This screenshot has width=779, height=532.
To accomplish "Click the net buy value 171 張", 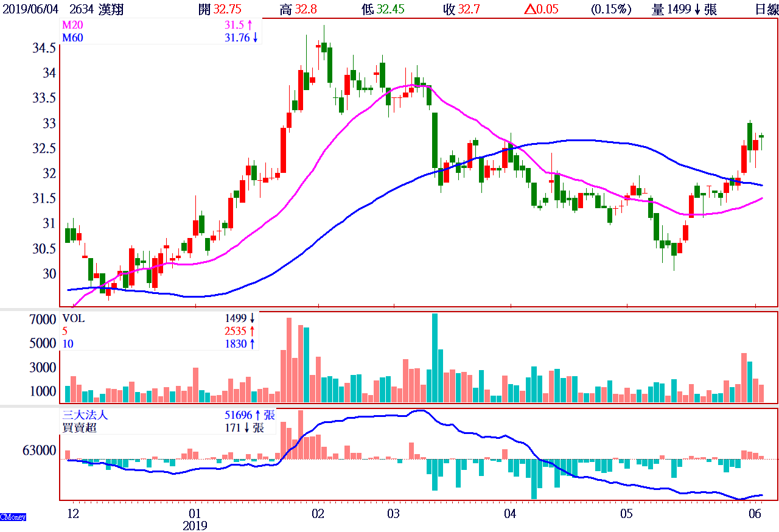I will [244, 428].
